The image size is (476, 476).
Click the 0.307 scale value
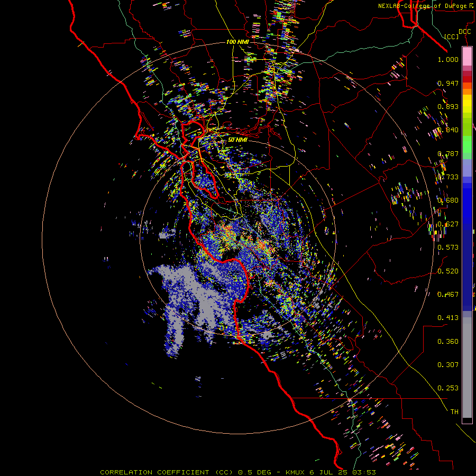(448, 365)
